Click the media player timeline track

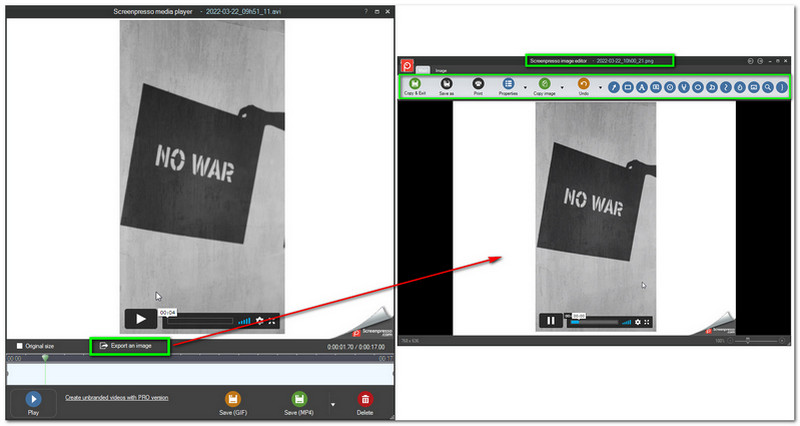200,373
